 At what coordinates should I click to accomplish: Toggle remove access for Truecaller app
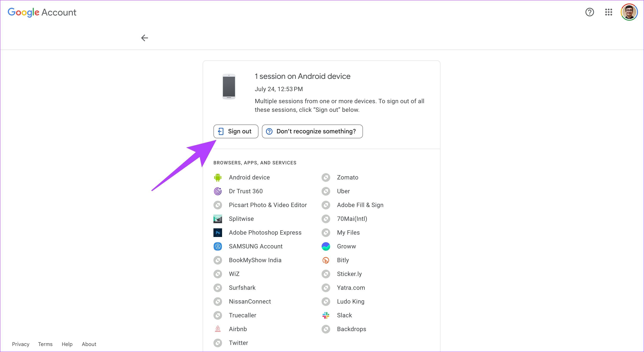click(x=218, y=315)
